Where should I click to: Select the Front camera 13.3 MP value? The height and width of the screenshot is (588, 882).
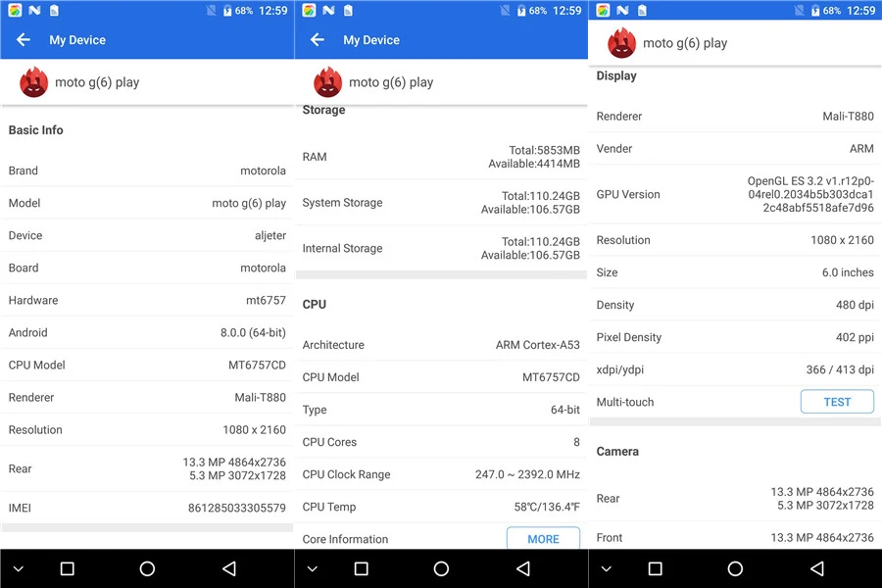click(822, 538)
